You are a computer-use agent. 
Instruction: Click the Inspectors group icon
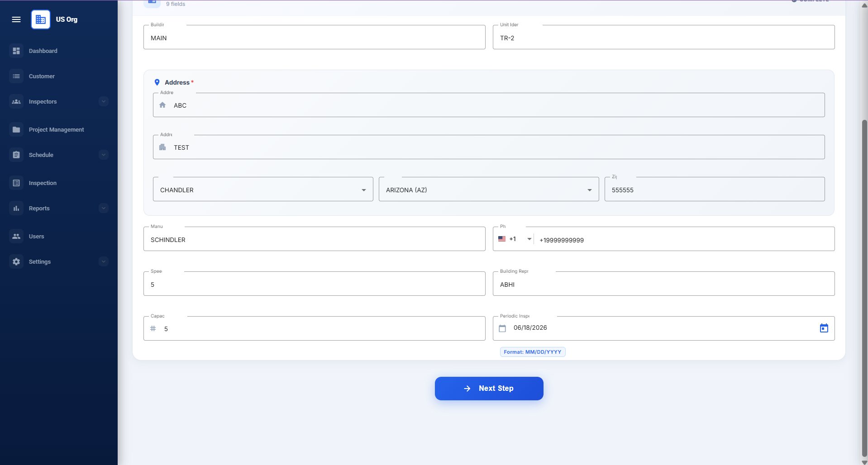click(x=16, y=101)
